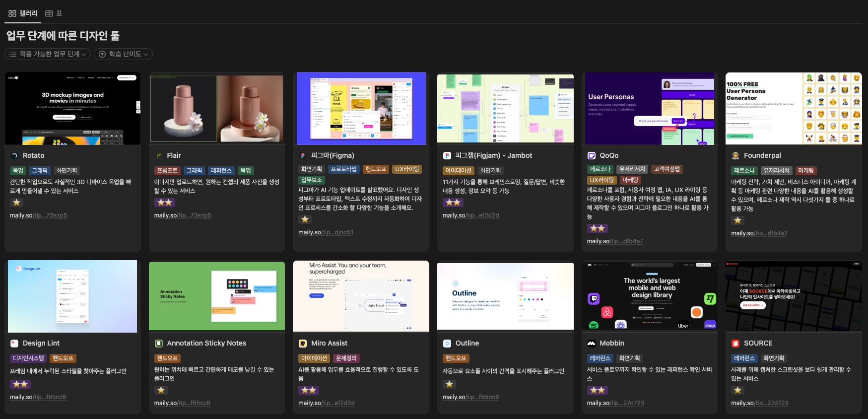The image size is (868, 419).
Task: Open the Rotato preview thumbnail
Action: pos(72,109)
